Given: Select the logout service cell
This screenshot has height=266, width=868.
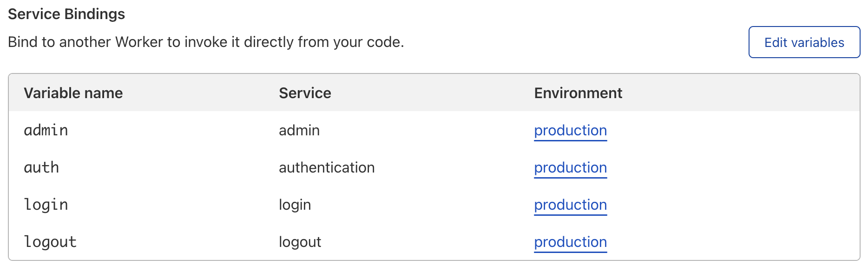Looking at the screenshot, I should [x=300, y=242].
